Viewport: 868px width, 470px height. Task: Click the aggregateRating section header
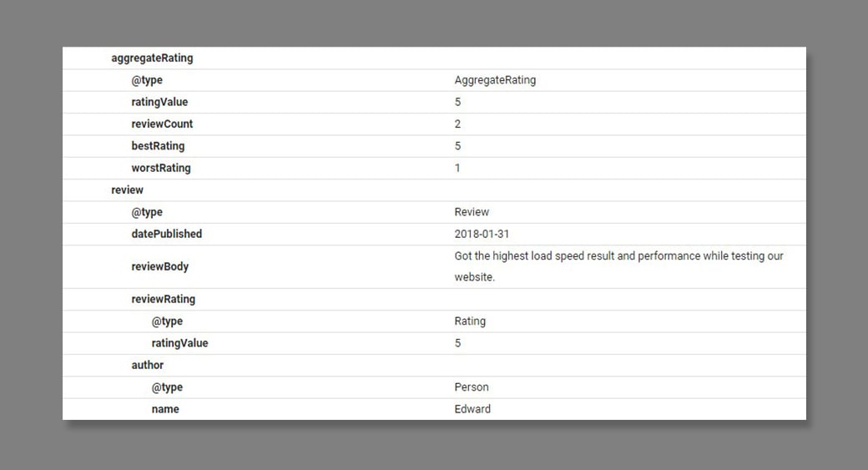point(152,58)
